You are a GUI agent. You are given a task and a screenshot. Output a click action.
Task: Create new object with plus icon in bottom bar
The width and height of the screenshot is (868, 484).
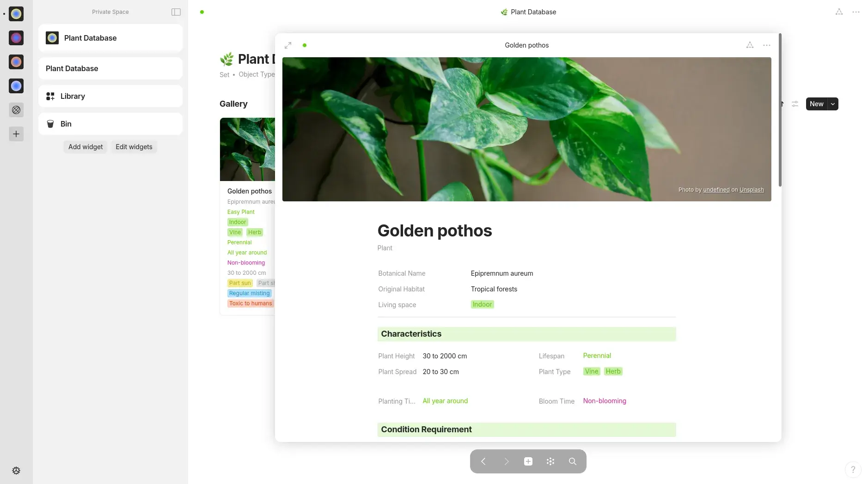(528, 461)
